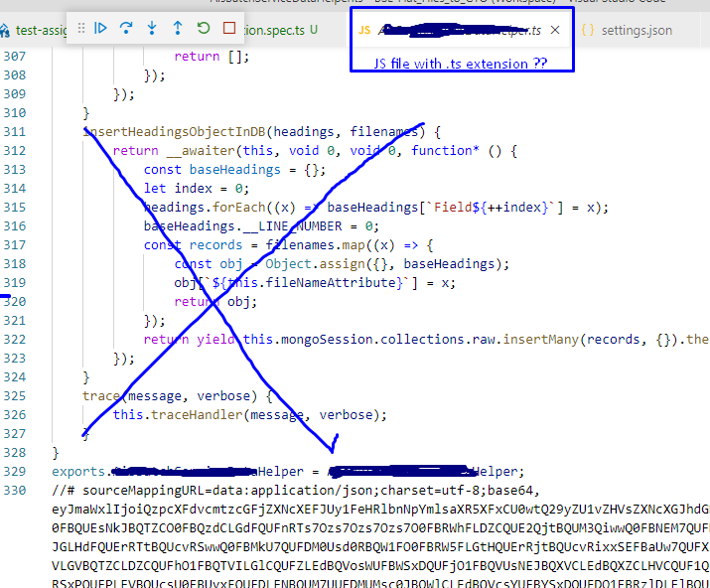Click 'traceHandler' on line 326
The height and width of the screenshot is (588, 710).
197,415
